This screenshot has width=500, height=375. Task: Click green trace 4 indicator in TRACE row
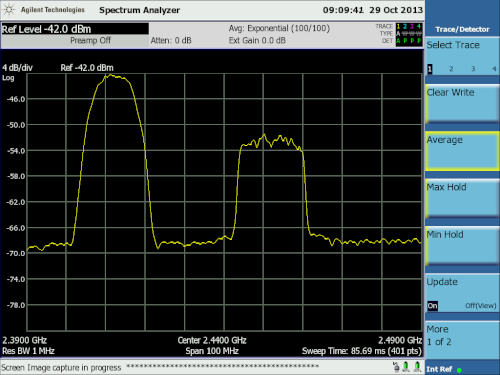tap(419, 26)
